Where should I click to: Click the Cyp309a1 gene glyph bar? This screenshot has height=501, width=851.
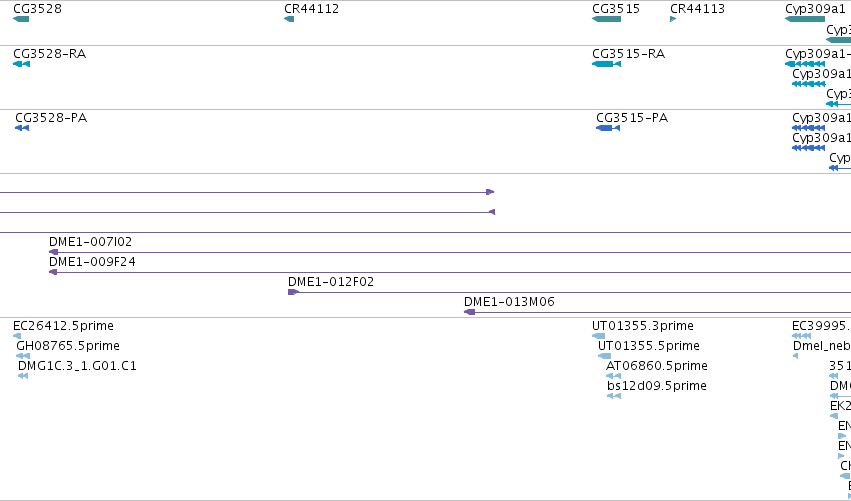coord(805,20)
